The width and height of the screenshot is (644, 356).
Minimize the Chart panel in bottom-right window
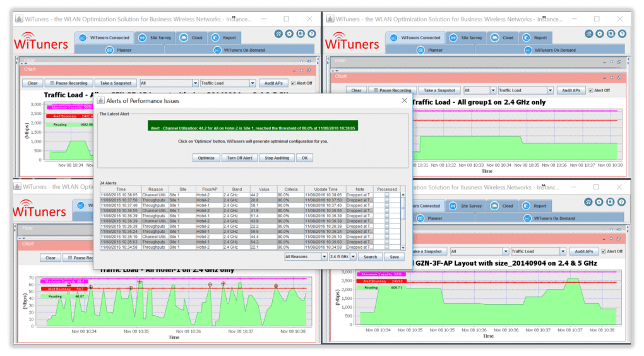point(604,239)
